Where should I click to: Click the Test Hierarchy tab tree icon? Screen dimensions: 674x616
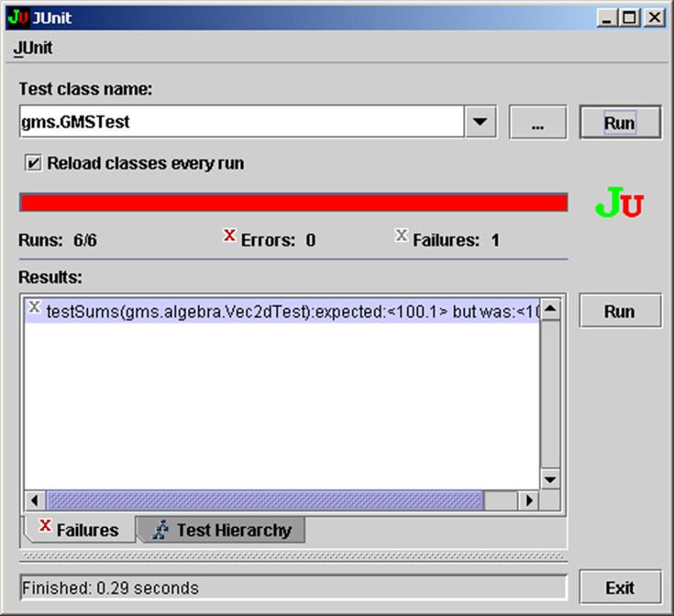[160, 530]
